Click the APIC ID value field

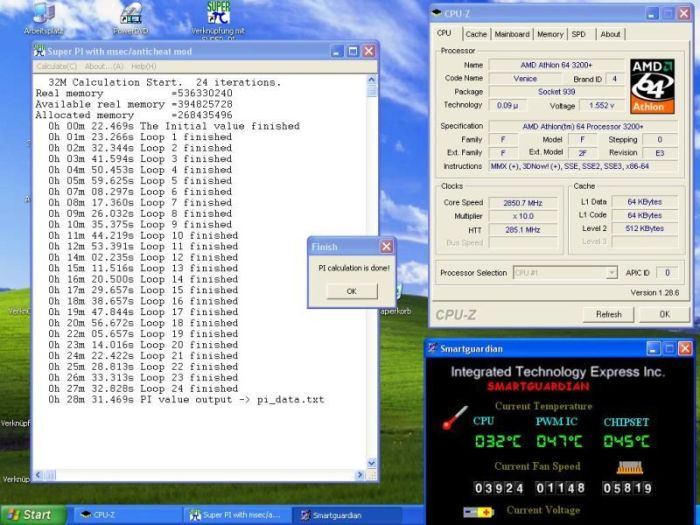click(x=667, y=273)
